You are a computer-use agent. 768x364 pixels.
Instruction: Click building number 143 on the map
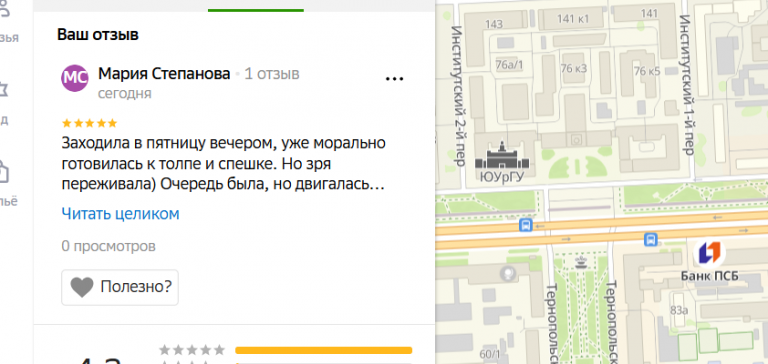click(x=494, y=24)
